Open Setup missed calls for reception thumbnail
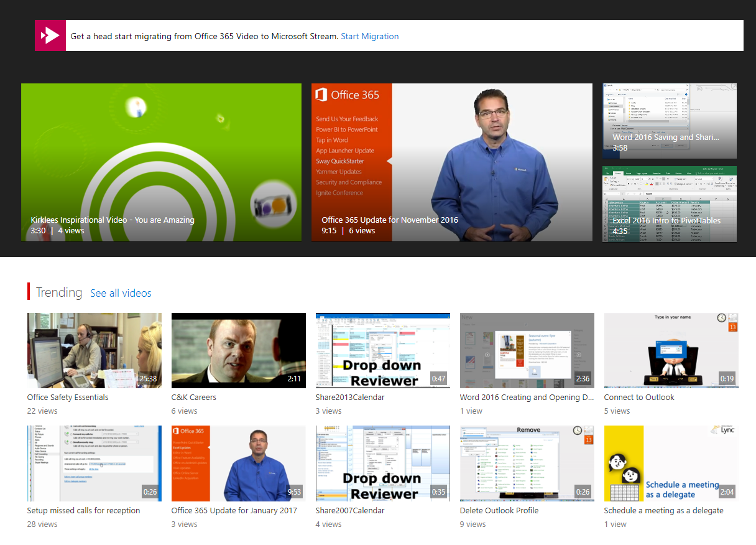The width and height of the screenshot is (756, 545). (x=94, y=463)
